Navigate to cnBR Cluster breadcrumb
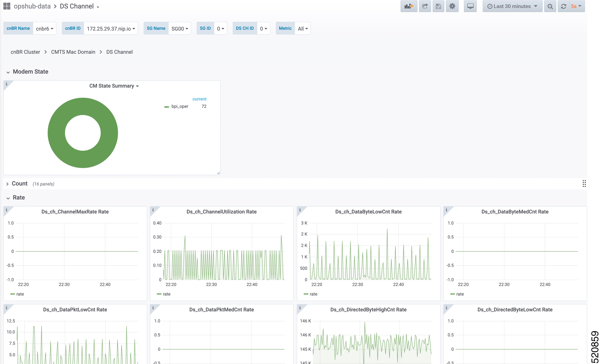 pyautogui.click(x=25, y=52)
